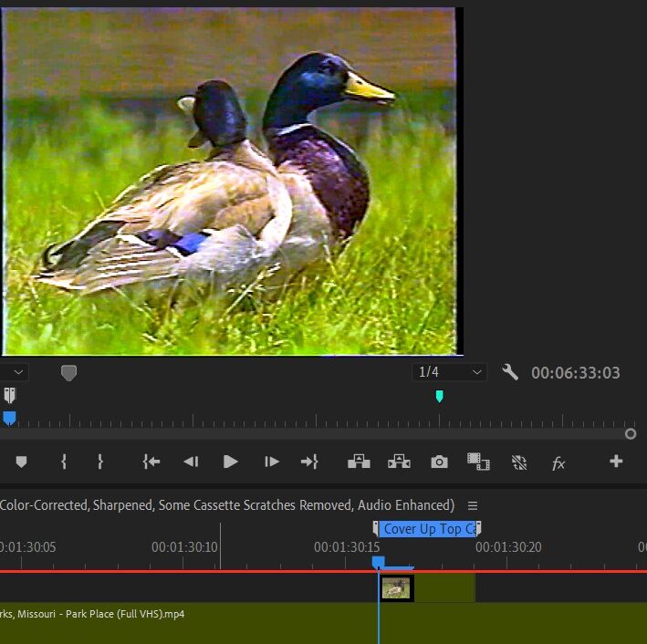
Task: Open Program Monitor settings wrench
Action: pos(510,372)
